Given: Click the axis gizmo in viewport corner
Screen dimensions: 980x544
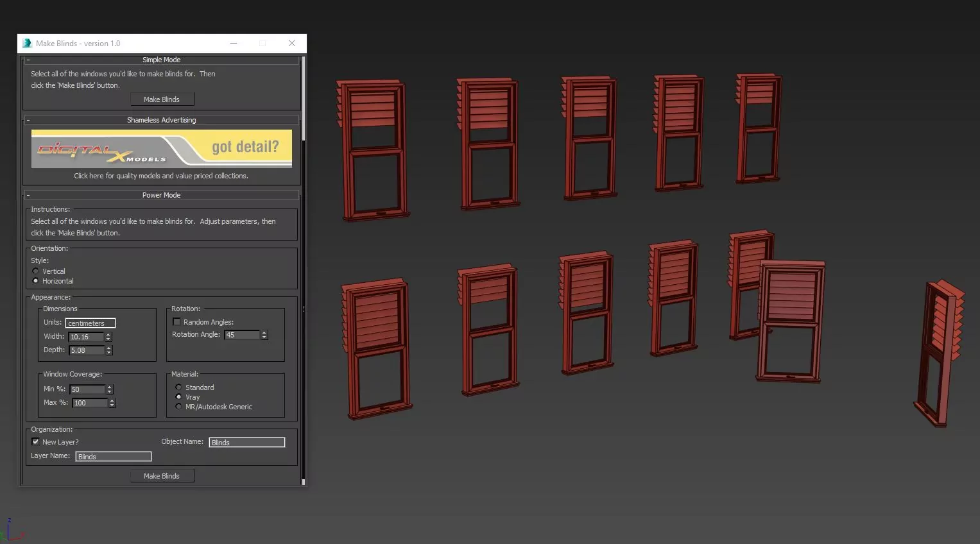Looking at the screenshot, I should coord(12,531).
